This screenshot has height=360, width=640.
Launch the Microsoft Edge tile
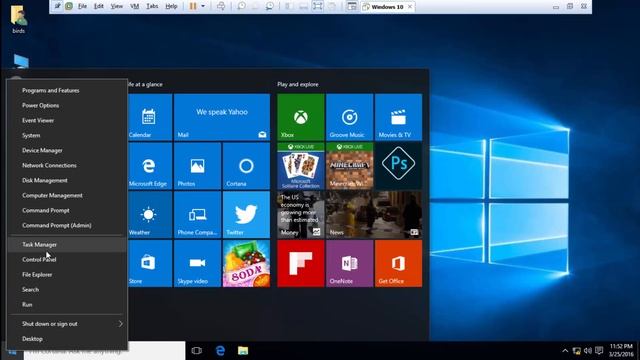click(150, 166)
